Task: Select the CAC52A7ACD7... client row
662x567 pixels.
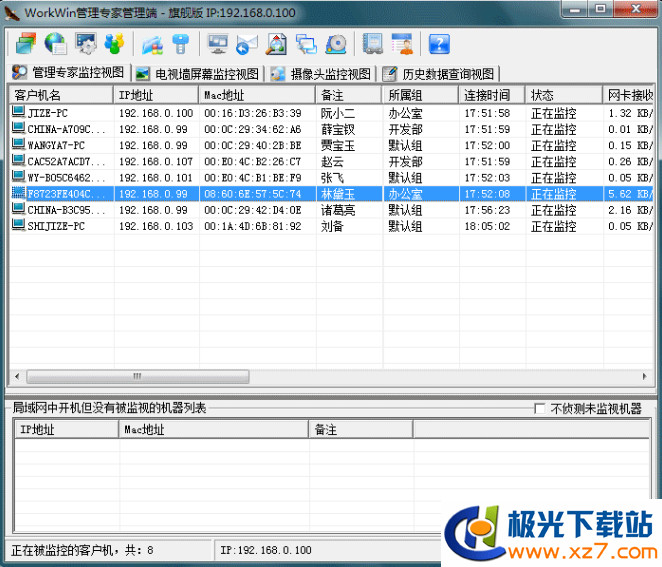Action: coord(331,161)
